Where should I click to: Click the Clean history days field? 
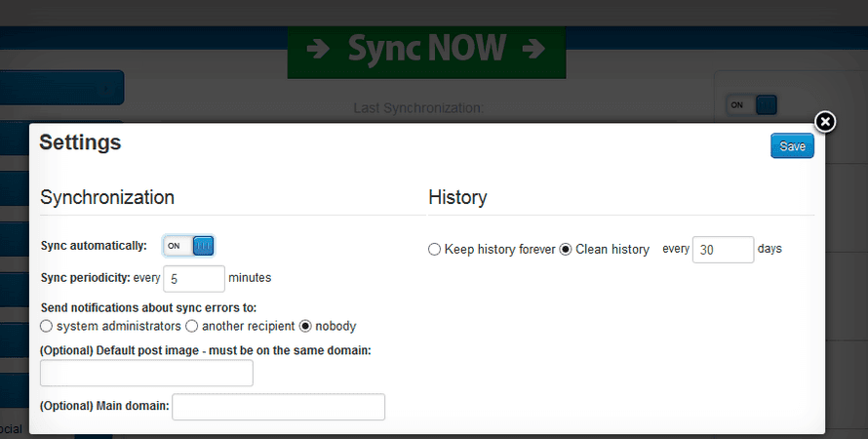(723, 250)
